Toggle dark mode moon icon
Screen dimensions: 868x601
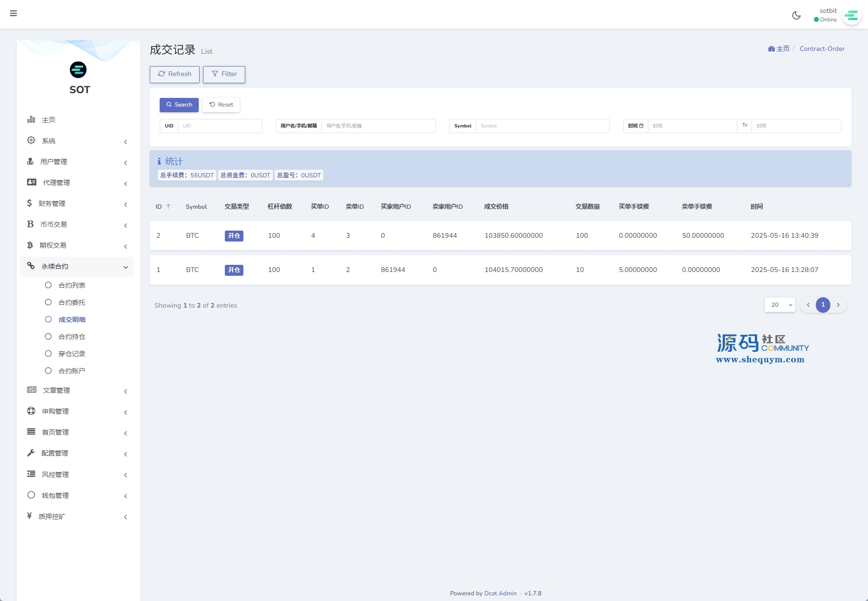(x=796, y=15)
